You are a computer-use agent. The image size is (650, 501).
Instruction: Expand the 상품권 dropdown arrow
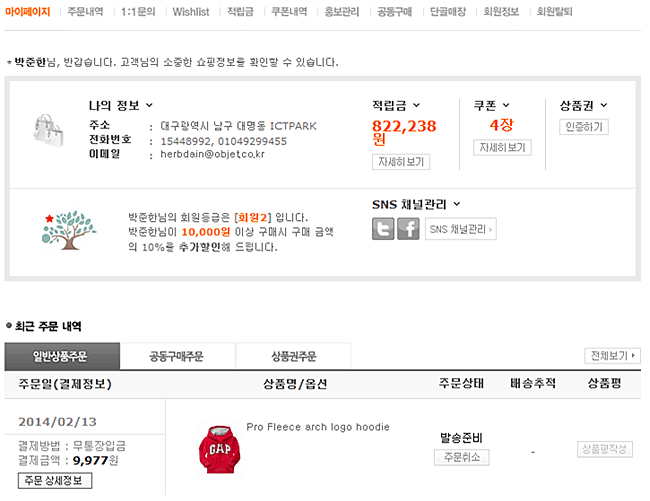[603, 105]
